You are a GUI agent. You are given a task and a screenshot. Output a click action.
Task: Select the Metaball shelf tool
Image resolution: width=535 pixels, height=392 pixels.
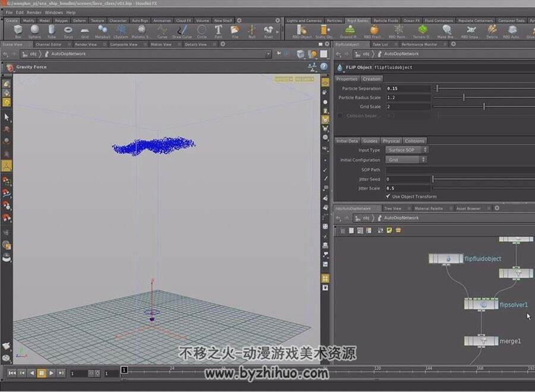(x=102, y=31)
